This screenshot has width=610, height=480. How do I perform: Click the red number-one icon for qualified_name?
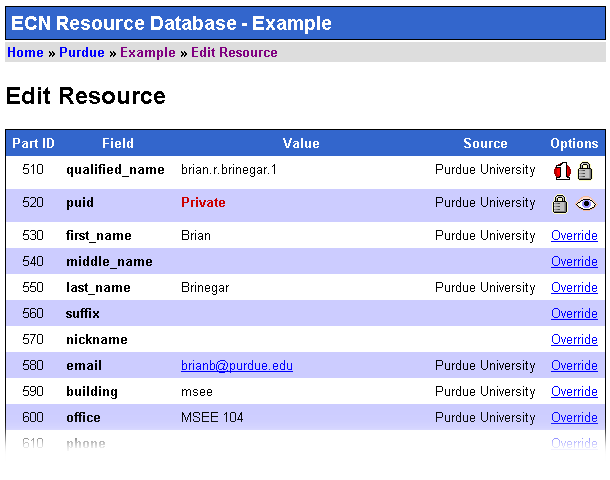pyautogui.click(x=562, y=170)
